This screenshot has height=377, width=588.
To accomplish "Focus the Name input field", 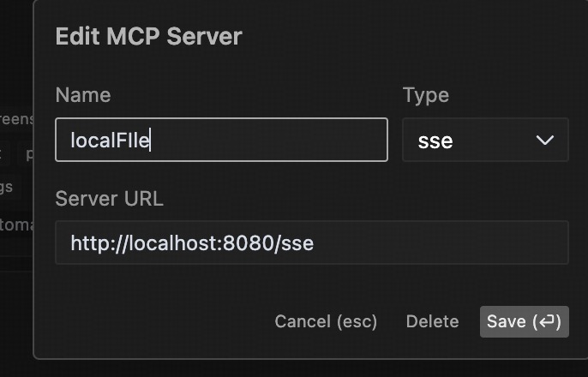I will point(221,140).
